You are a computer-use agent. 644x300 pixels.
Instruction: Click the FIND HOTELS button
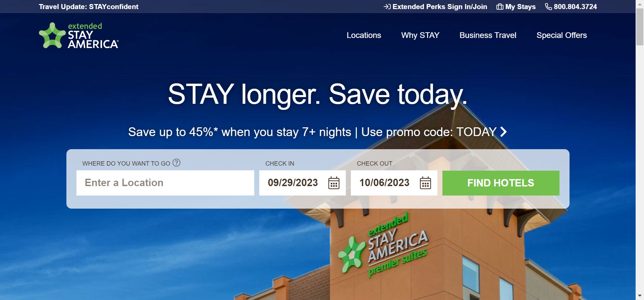point(501,183)
